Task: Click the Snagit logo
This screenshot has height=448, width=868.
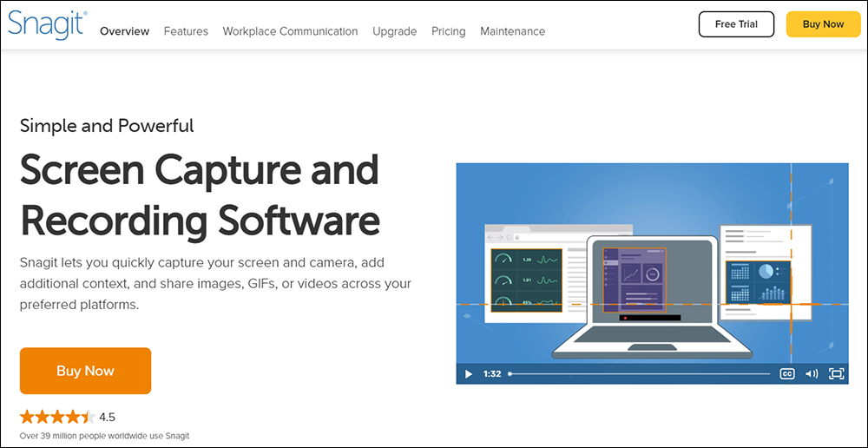Action: click(48, 25)
